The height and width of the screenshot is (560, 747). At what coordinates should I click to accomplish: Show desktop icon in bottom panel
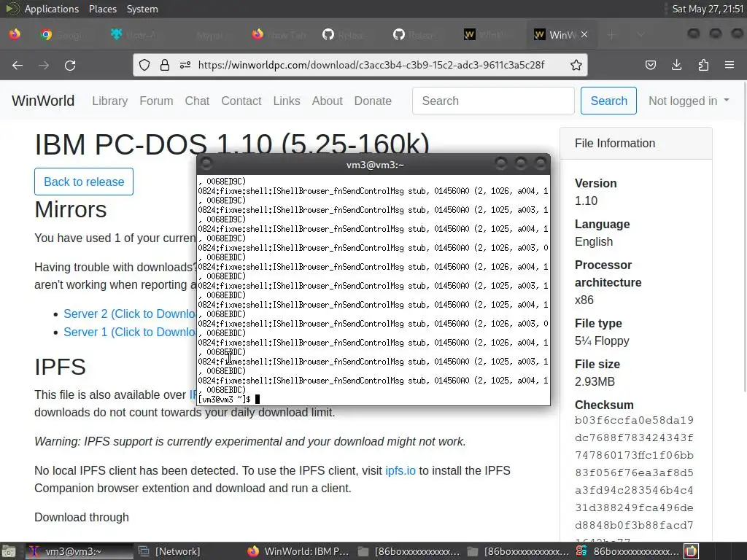(8, 551)
